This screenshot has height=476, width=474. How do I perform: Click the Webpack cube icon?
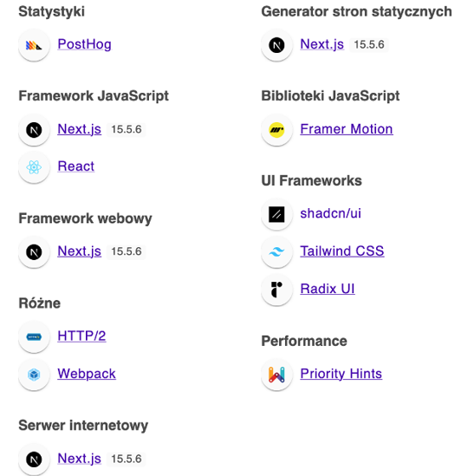click(x=34, y=375)
